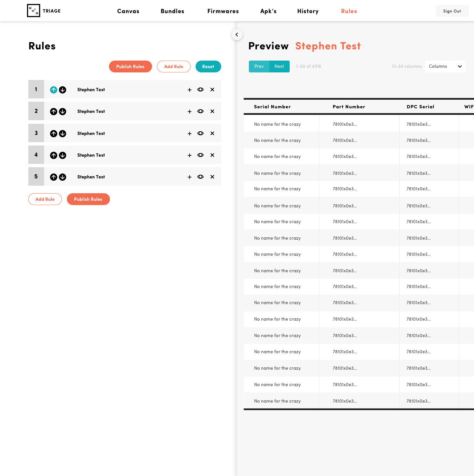Click Stephen Test preview title
The height and width of the screenshot is (476, 474).
328,46
